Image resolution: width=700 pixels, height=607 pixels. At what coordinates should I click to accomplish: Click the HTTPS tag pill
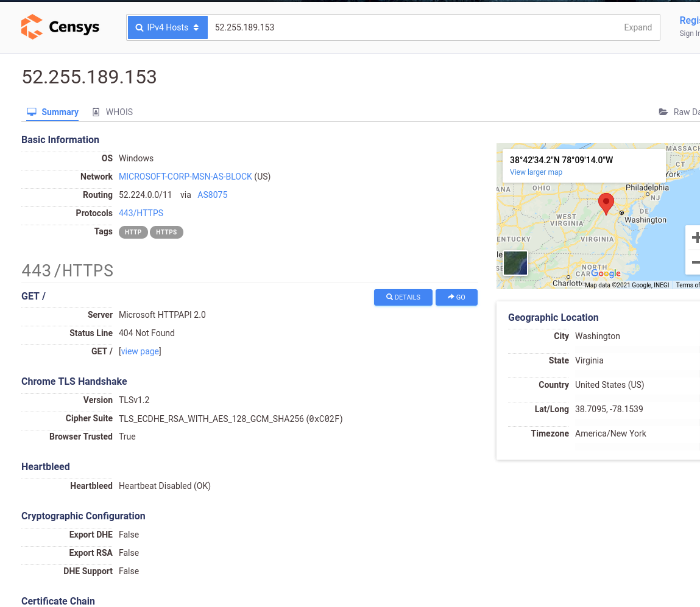[166, 232]
